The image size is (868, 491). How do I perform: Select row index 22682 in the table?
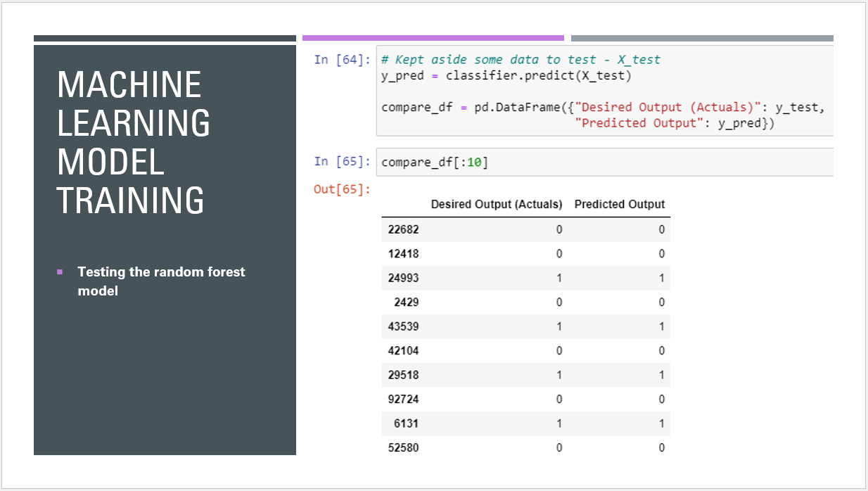click(x=403, y=229)
